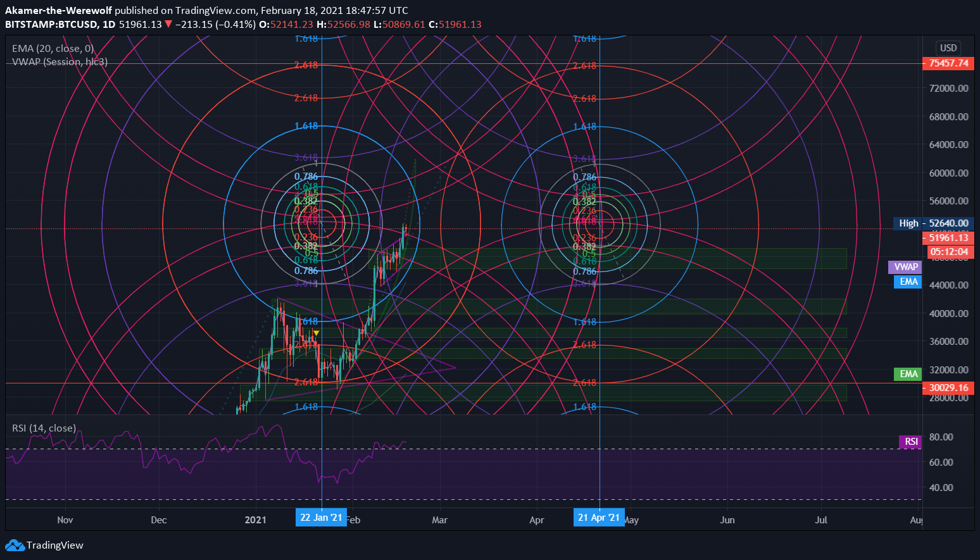This screenshot has width=980, height=560.
Task: Click the RSI 80.00 axis label
Action: (941, 437)
